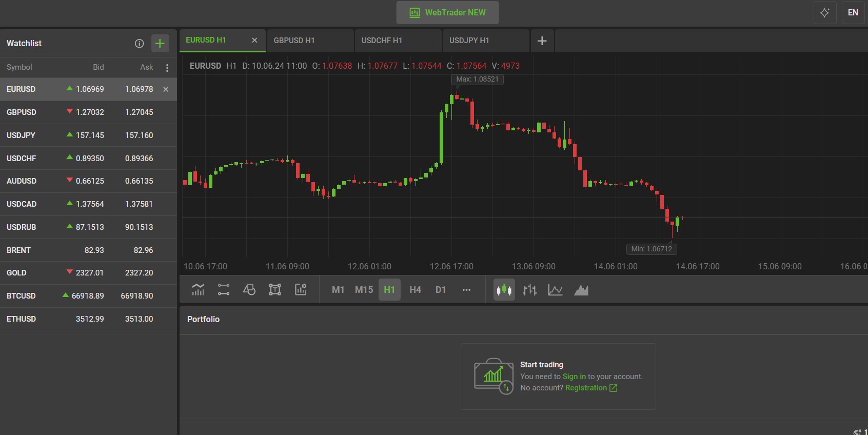
Task: Click the Min: 1.06712 chart label
Action: click(652, 249)
